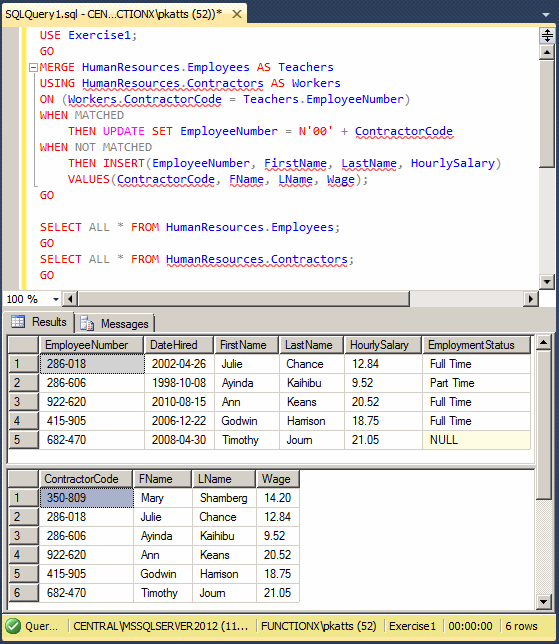Click the editor scroll up arrow
Viewport: 559px width, 644px height.
(x=547, y=52)
